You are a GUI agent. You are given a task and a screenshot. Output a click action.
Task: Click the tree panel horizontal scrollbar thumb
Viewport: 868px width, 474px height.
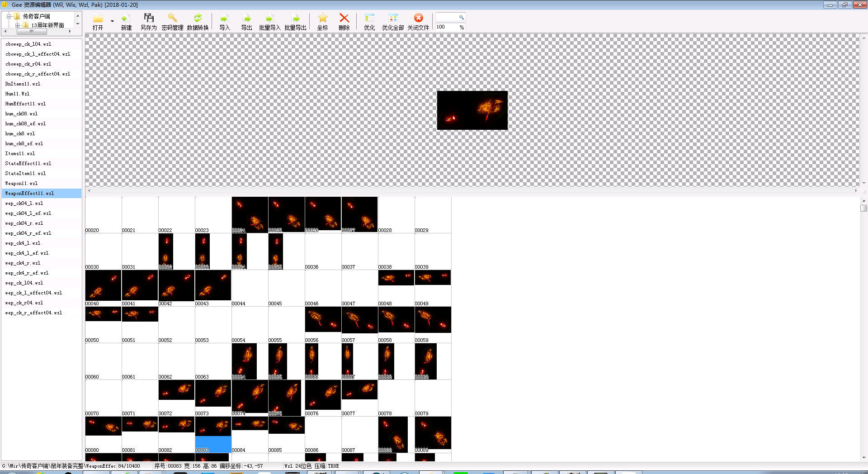coord(31,31)
